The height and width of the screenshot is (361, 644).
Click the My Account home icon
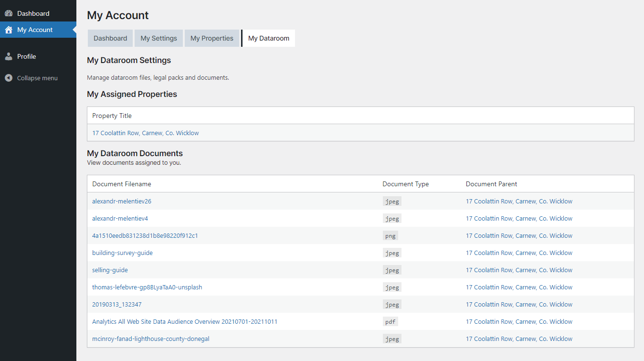click(x=9, y=30)
